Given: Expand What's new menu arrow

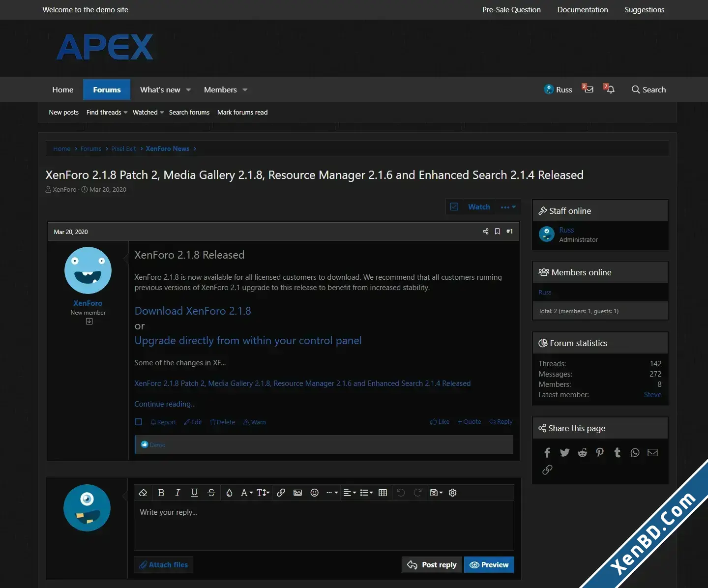Looking at the screenshot, I should click(188, 90).
